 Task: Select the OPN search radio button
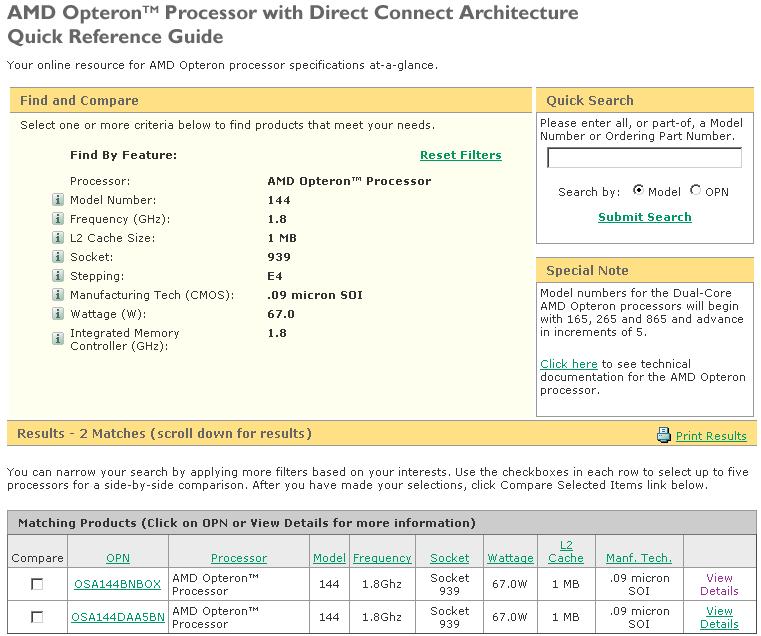pyautogui.click(x=695, y=190)
